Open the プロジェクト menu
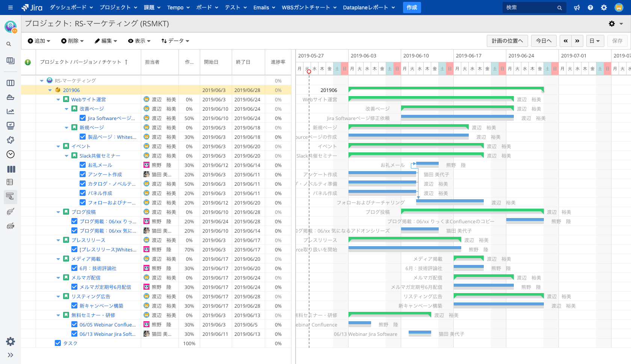631x364 pixels. tap(118, 8)
